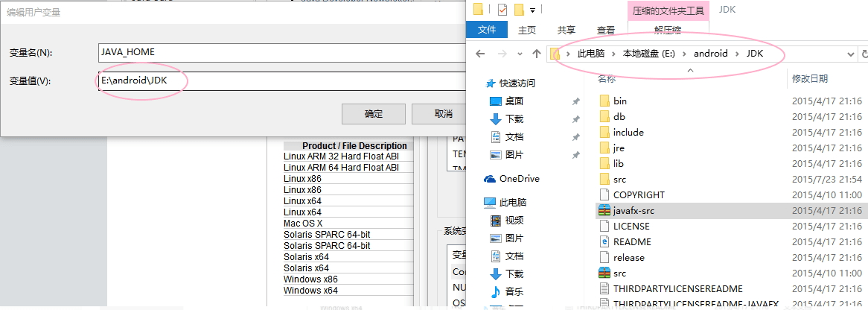
Task: Click the pin icon next to 文档
Action: tap(575, 137)
